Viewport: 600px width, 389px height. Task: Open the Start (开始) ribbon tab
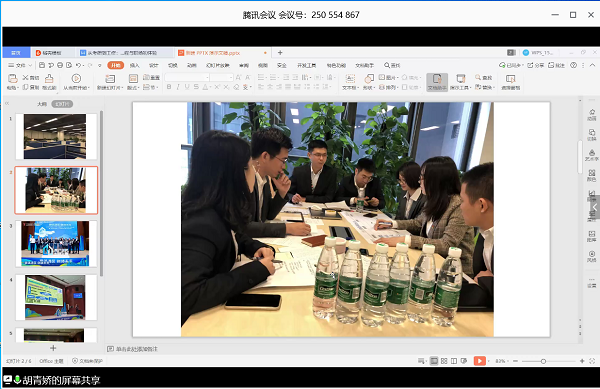tap(116, 65)
